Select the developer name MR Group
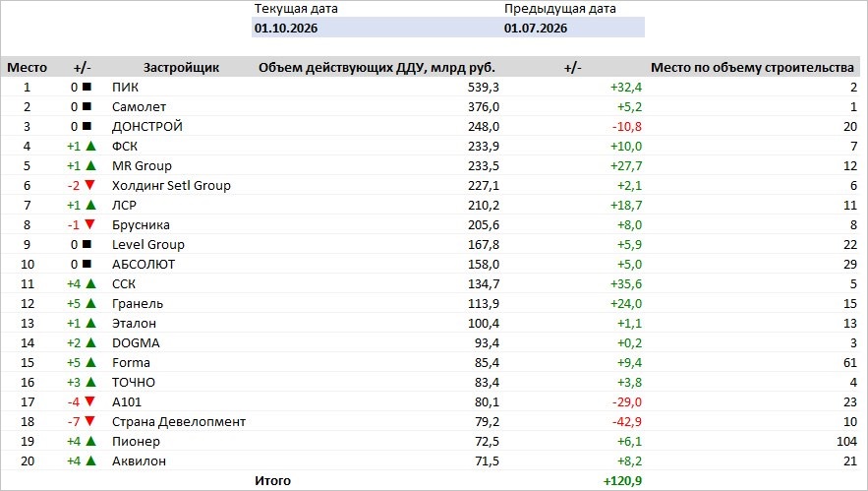This screenshot has height=491, width=868. pos(142,165)
